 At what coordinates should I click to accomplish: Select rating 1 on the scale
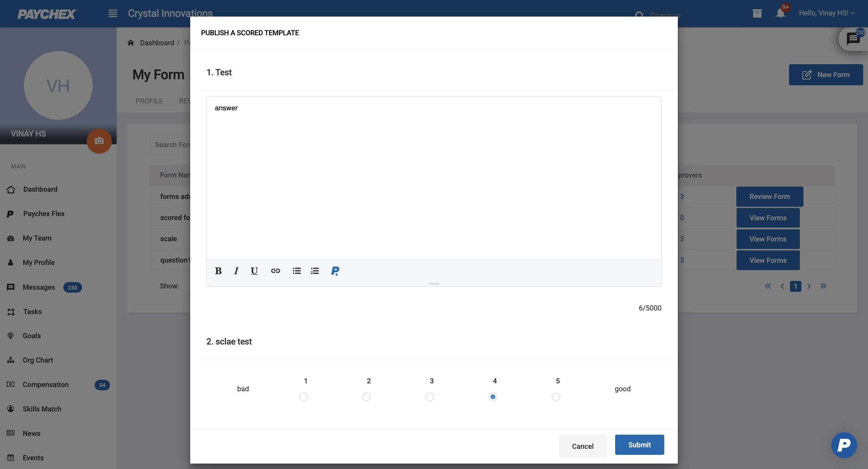pos(303,397)
